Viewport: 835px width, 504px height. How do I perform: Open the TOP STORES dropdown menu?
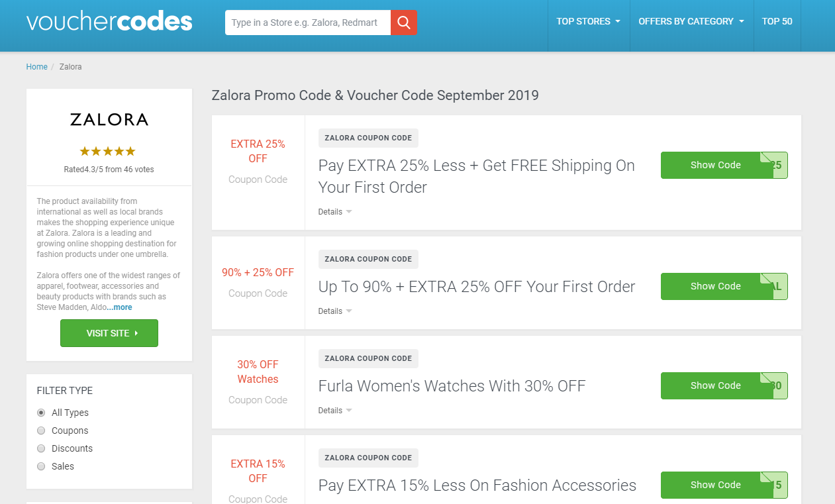588,21
